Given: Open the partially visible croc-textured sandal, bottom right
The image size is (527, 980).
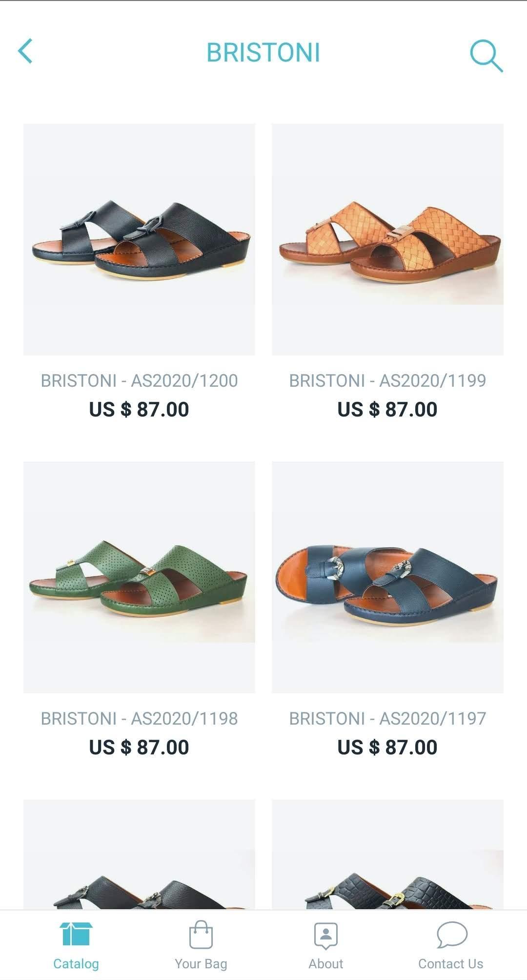Looking at the screenshot, I should coord(387,855).
